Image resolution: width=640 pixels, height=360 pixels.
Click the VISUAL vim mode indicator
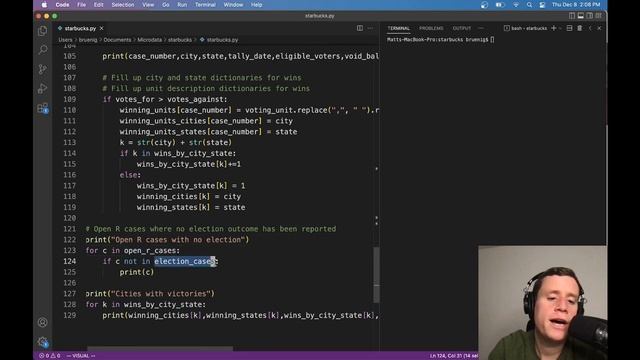coord(81,356)
